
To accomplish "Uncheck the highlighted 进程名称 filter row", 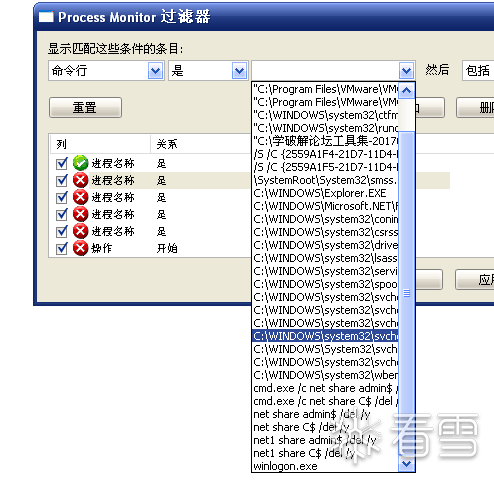I will 62,180.
